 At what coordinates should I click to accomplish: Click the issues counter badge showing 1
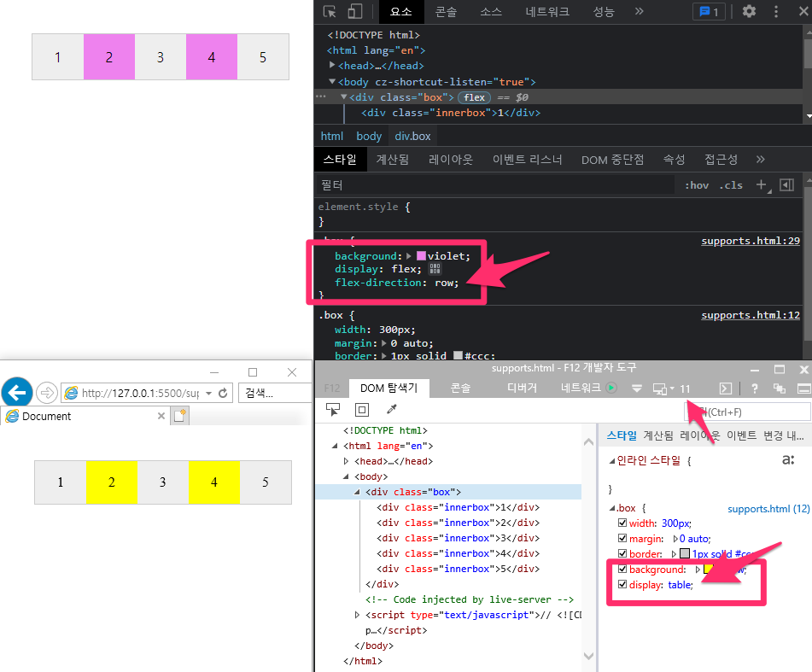(709, 11)
